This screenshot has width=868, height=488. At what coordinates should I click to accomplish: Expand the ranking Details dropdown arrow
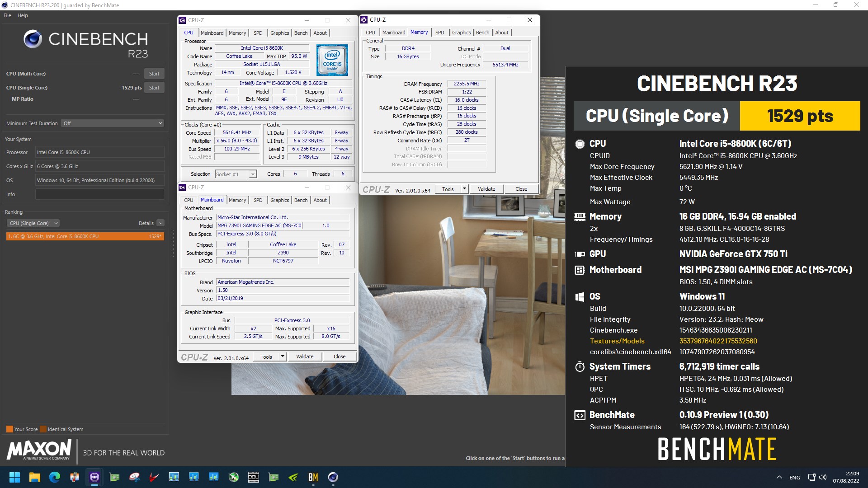click(160, 223)
